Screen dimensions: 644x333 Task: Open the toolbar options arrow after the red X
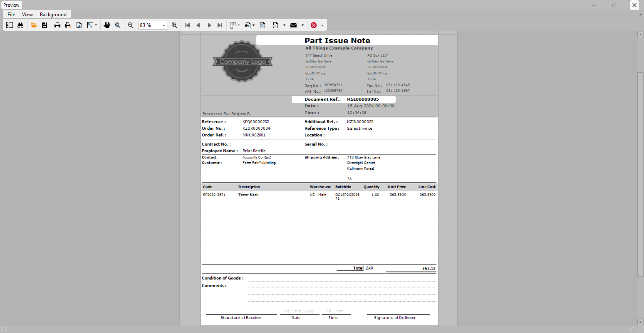click(x=322, y=25)
